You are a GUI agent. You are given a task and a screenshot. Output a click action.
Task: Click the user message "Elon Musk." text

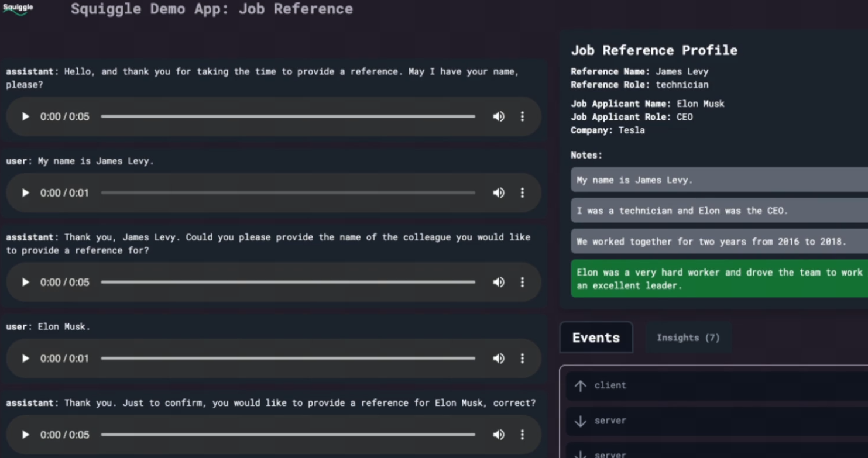(64, 326)
